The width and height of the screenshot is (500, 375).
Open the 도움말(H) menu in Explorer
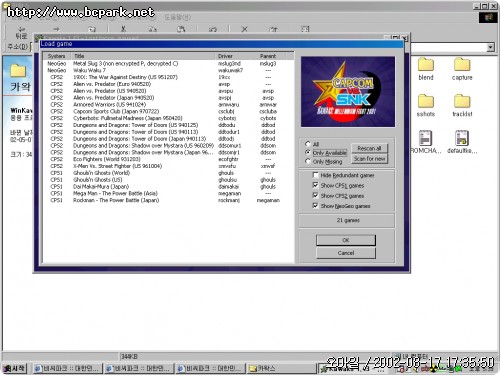[x=178, y=17]
